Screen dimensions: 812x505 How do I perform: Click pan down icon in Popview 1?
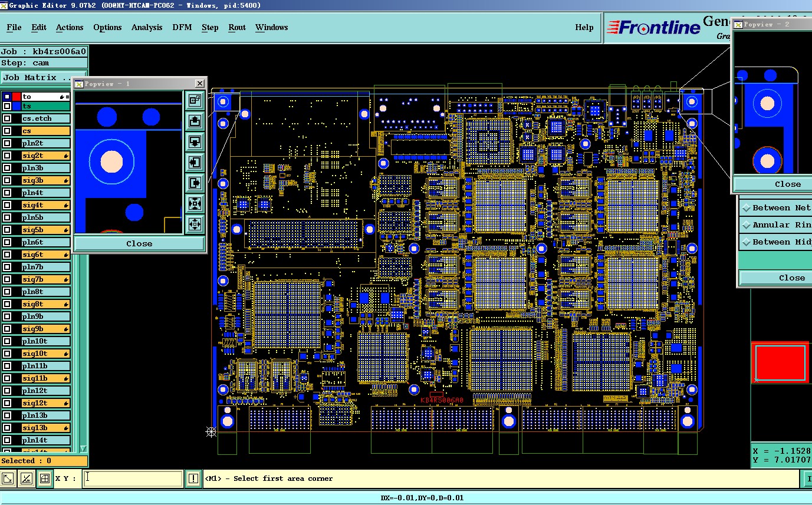pos(195,142)
